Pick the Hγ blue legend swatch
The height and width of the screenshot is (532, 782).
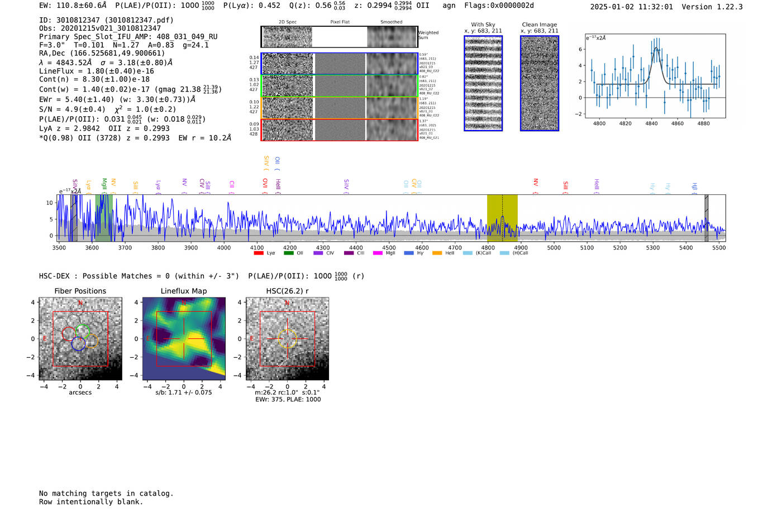[409, 253]
